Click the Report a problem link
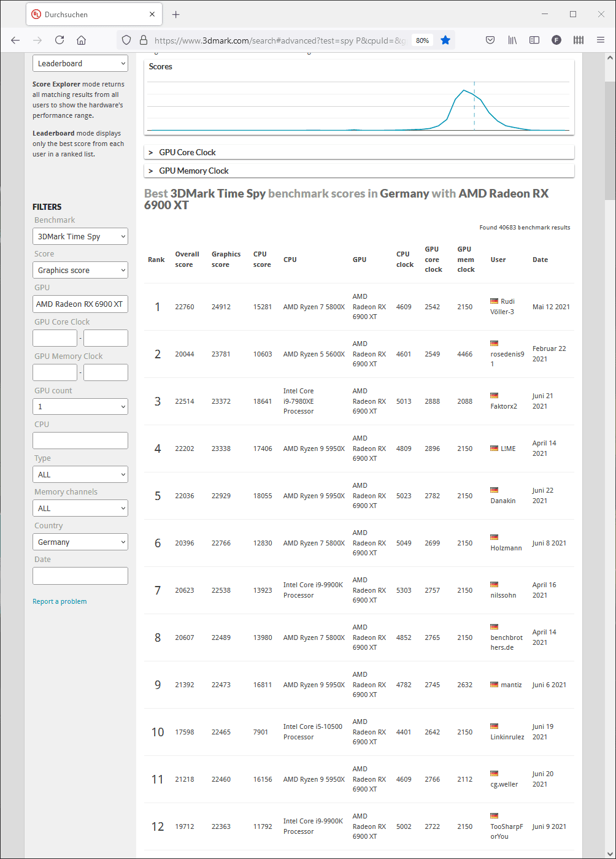 point(60,601)
